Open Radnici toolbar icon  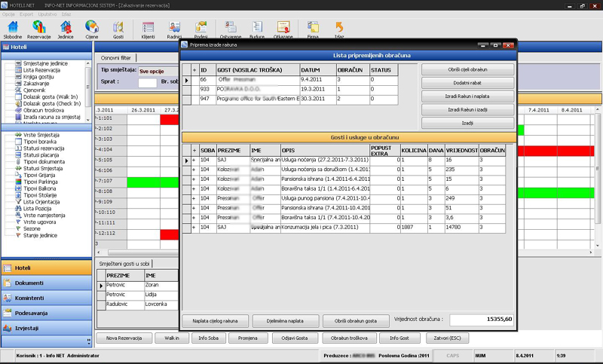(x=174, y=29)
